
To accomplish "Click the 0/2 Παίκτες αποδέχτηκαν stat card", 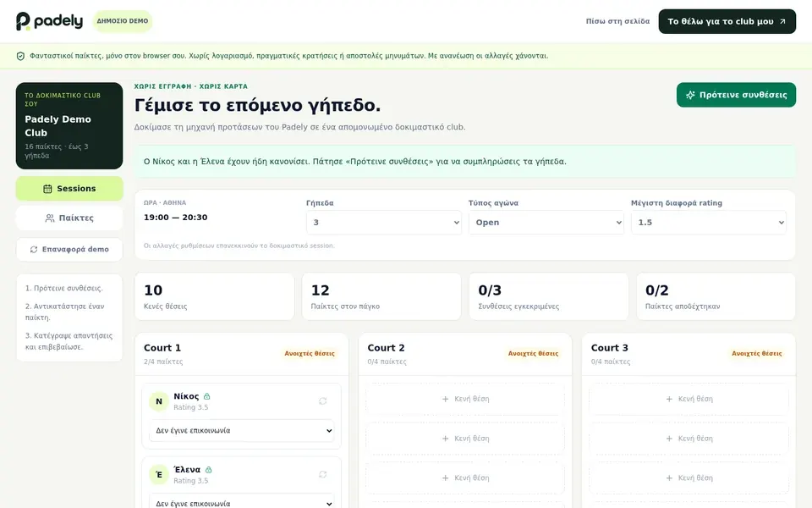I will (x=716, y=296).
